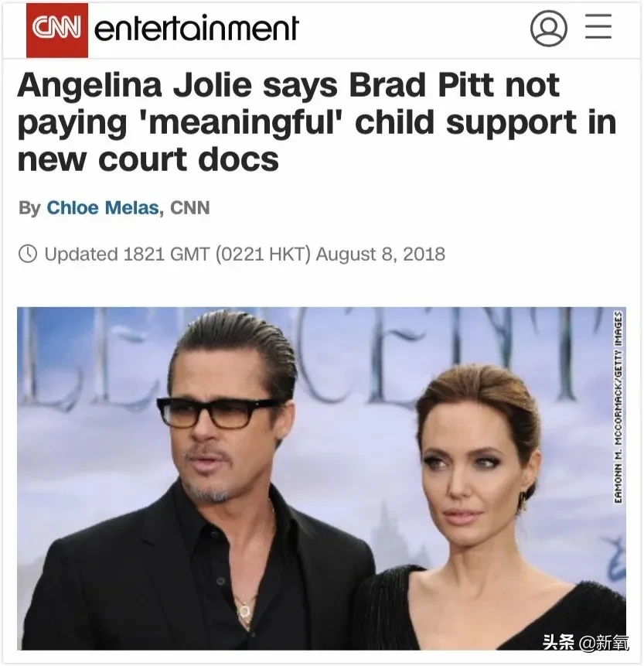Click the 'By' byline label
The image size is (644, 666).
pos(29,208)
